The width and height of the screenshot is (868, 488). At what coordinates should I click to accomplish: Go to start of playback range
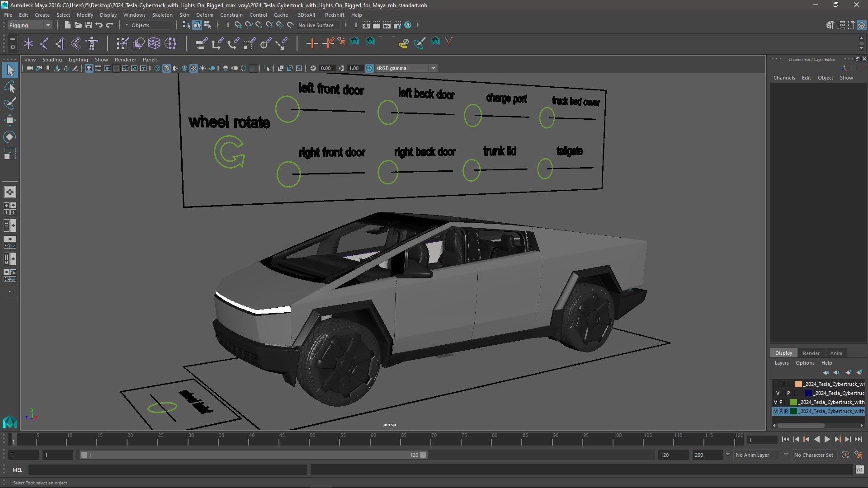coord(785,439)
